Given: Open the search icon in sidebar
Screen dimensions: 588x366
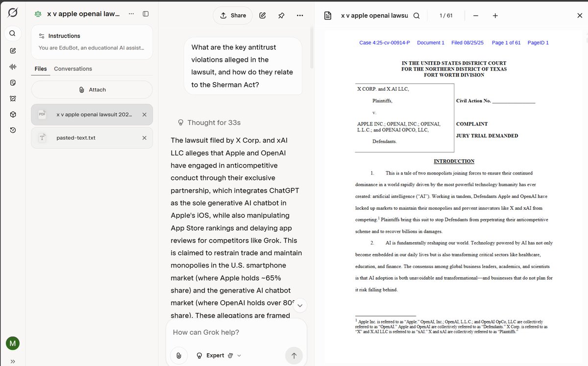Looking at the screenshot, I should pos(13,33).
